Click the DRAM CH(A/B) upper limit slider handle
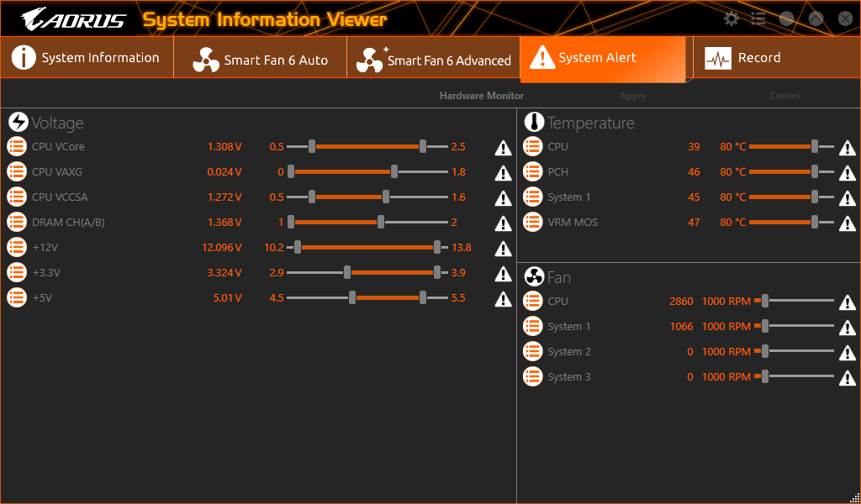The width and height of the screenshot is (861, 504). (381, 222)
